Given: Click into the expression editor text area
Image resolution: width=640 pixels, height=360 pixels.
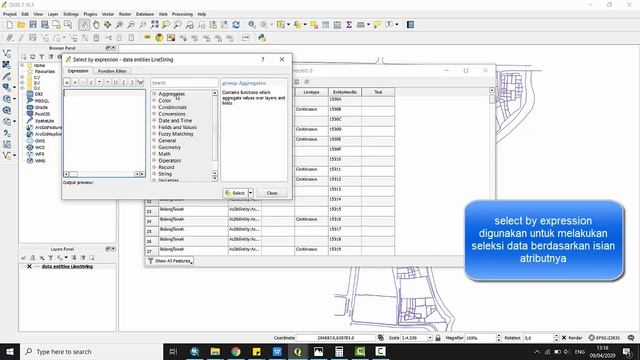Looking at the screenshot, I should click(x=104, y=131).
